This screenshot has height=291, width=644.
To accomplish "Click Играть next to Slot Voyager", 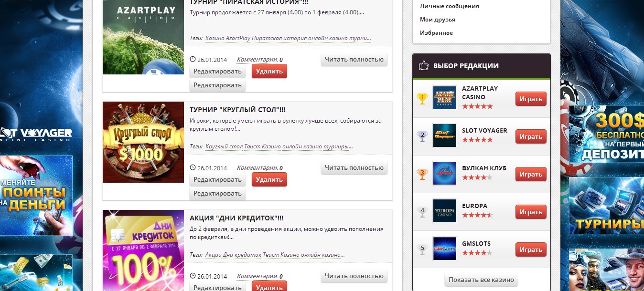I will click(531, 136).
